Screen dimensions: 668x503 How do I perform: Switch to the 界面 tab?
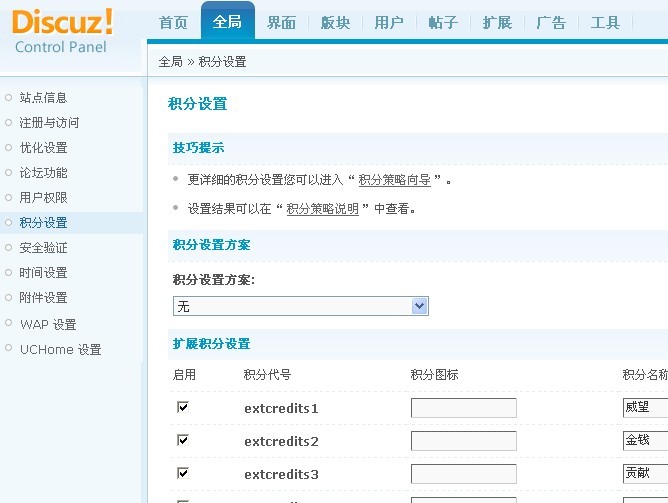pos(281,23)
